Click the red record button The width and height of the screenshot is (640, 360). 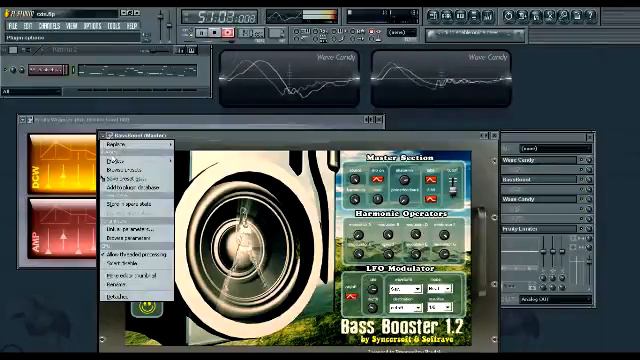pos(228,33)
